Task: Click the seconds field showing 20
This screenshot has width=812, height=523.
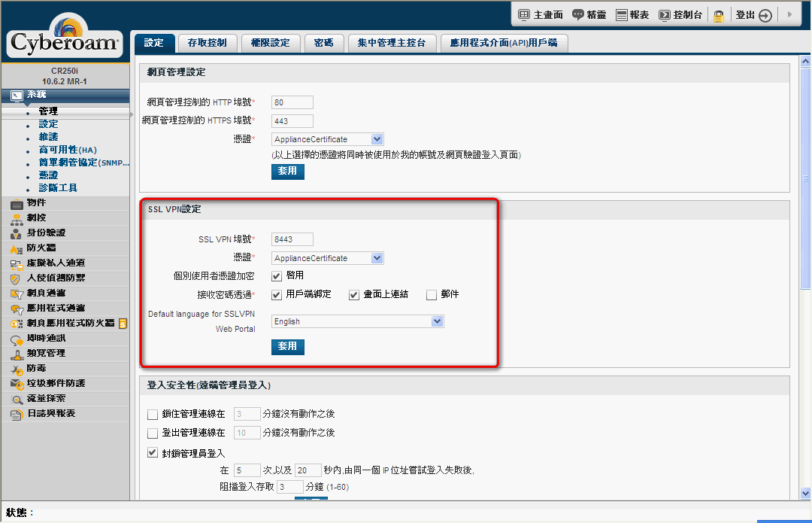Action: [308, 470]
